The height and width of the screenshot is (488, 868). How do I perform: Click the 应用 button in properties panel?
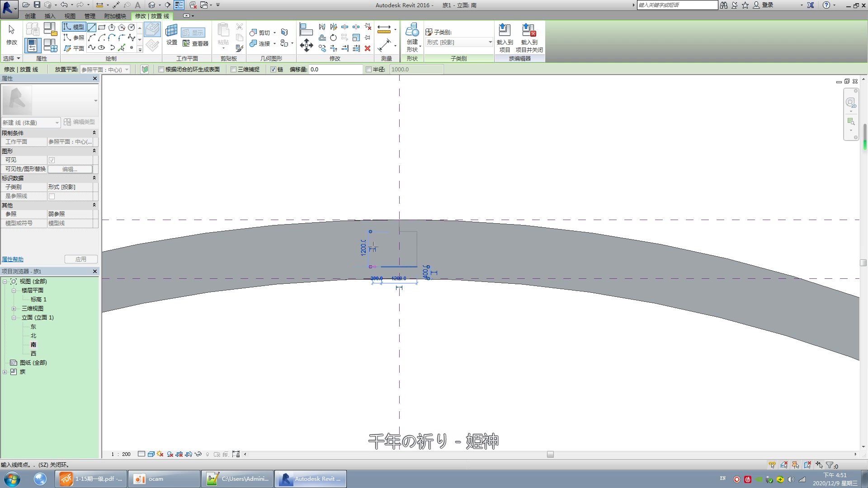tap(80, 258)
